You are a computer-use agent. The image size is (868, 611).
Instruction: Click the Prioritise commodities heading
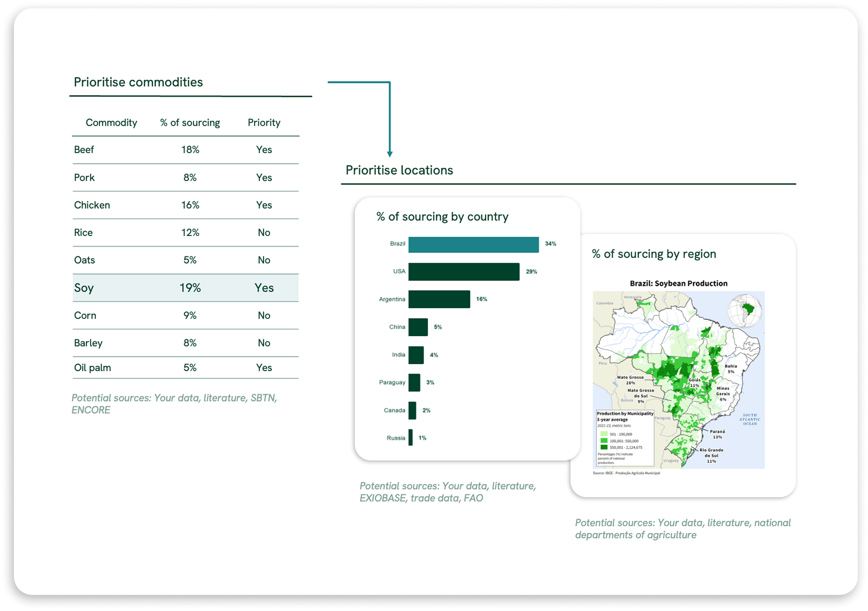click(138, 82)
